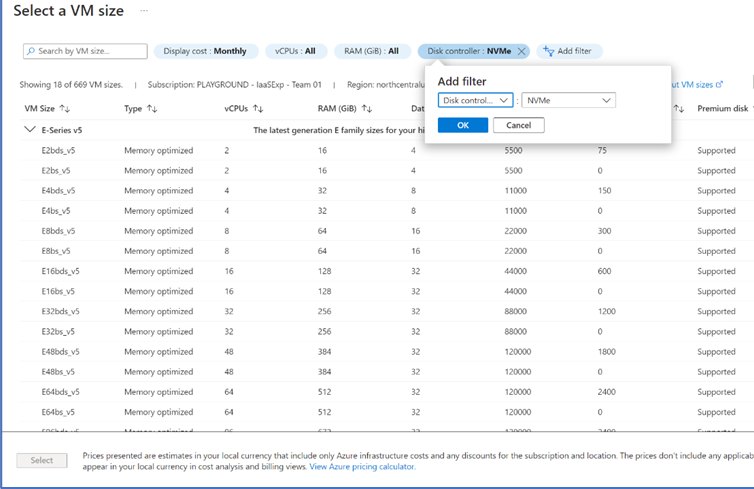Click Showing 18 of 669 VM sizes text
This screenshot has width=754, height=489.
71,85
